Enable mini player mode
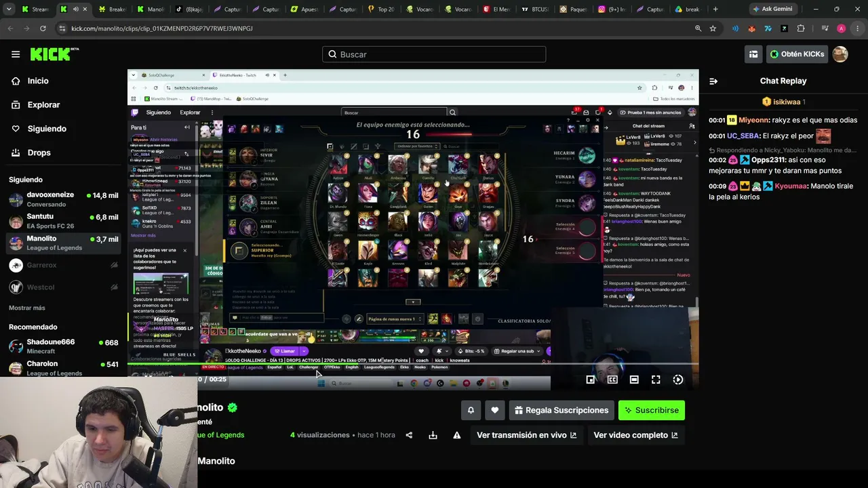This screenshot has width=868, height=488. 591,380
